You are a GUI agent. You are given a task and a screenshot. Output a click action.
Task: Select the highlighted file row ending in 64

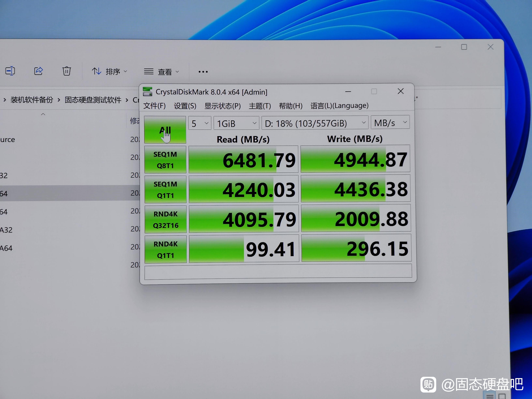70,193
